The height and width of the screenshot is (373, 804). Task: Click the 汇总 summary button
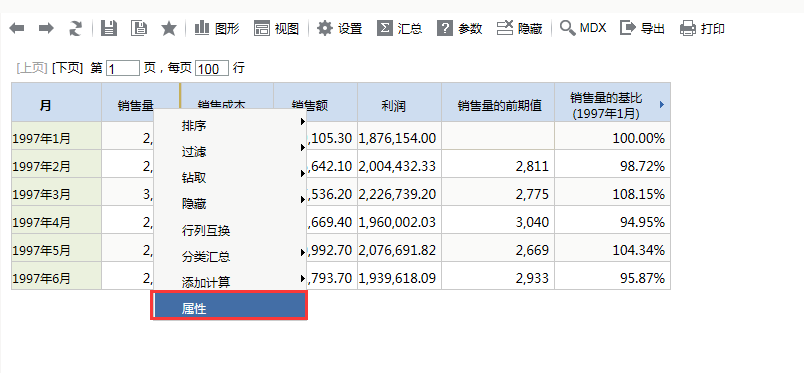pyautogui.click(x=399, y=28)
